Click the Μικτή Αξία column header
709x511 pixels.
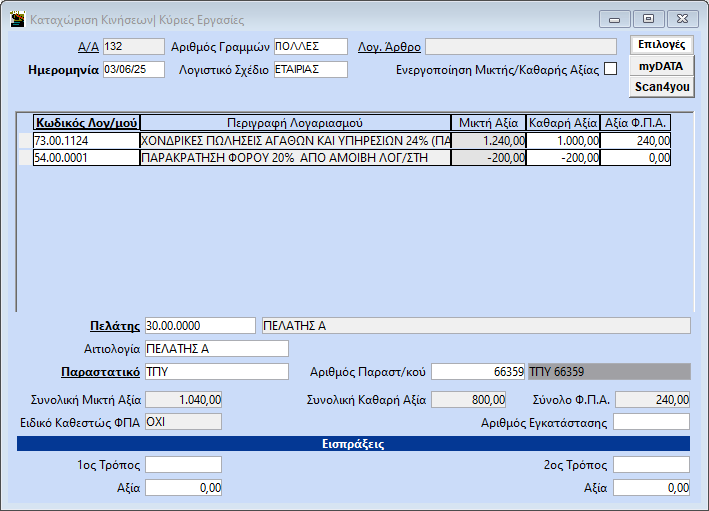[x=488, y=123]
